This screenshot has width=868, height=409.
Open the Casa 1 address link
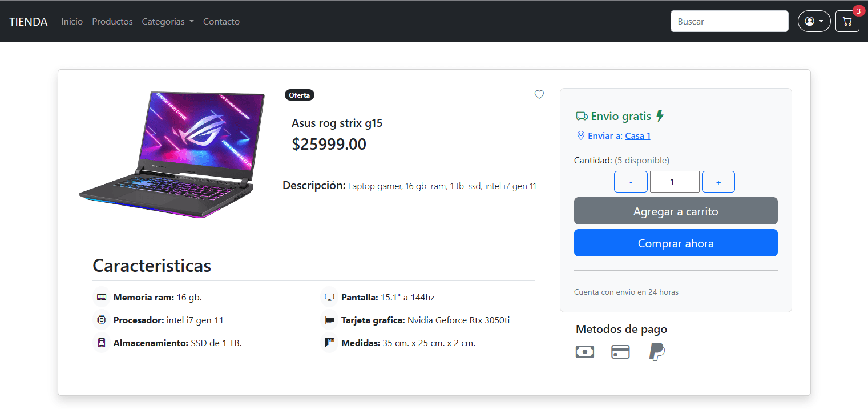(637, 136)
